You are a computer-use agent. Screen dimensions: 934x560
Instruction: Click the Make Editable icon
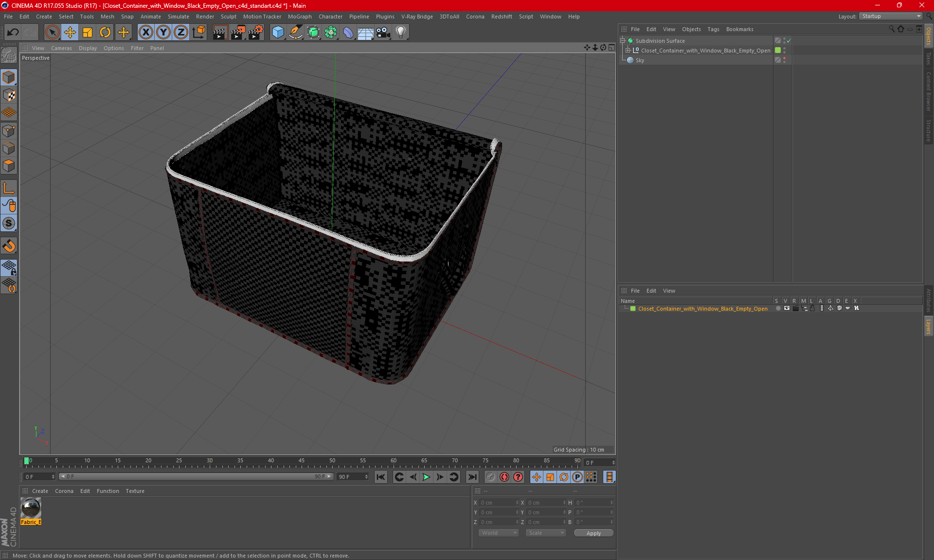(x=9, y=55)
